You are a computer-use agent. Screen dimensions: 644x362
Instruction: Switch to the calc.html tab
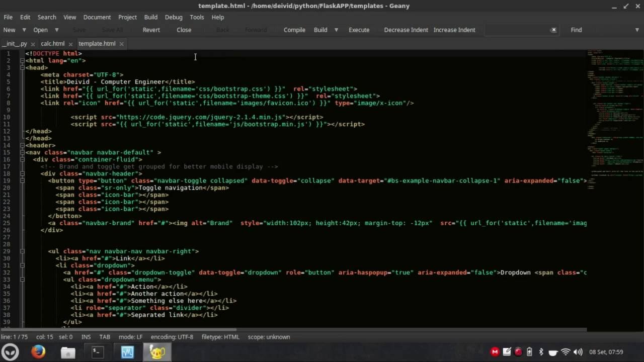pyautogui.click(x=53, y=44)
